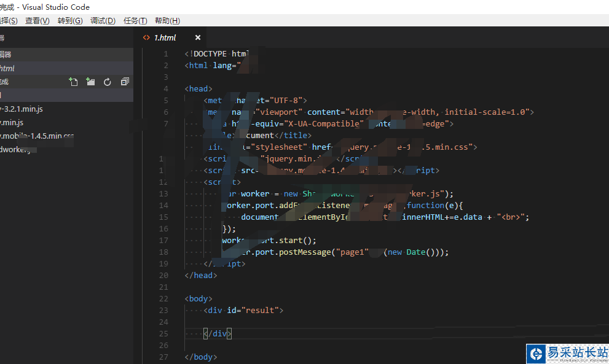Refresh the explorer file list
The image size is (609, 364).
(107, 82)
